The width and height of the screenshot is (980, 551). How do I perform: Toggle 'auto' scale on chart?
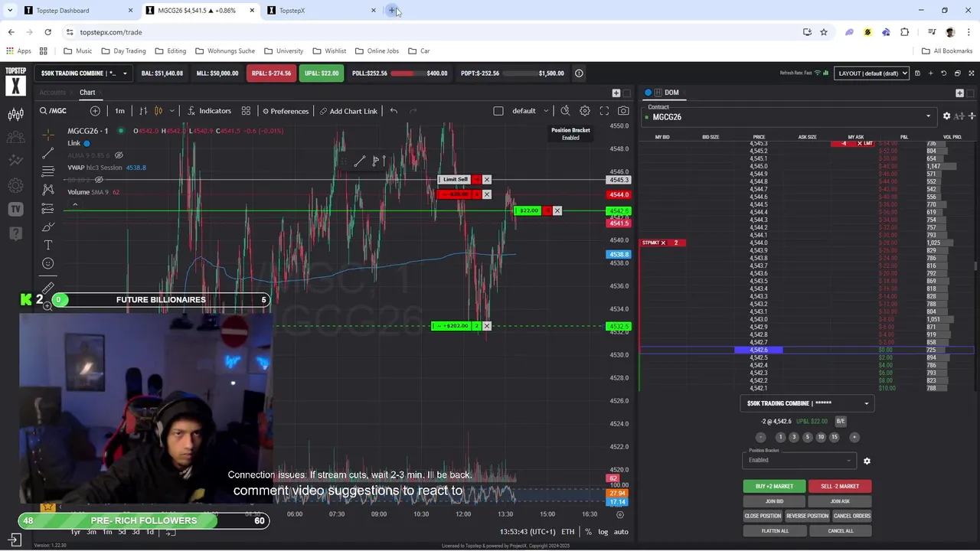click(621, 532)
